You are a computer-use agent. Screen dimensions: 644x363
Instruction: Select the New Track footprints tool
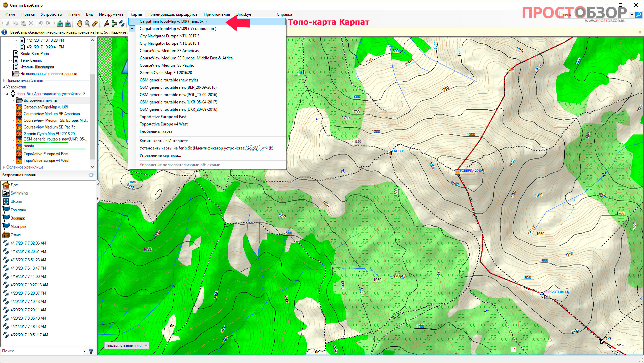click(x=122, y=23)
